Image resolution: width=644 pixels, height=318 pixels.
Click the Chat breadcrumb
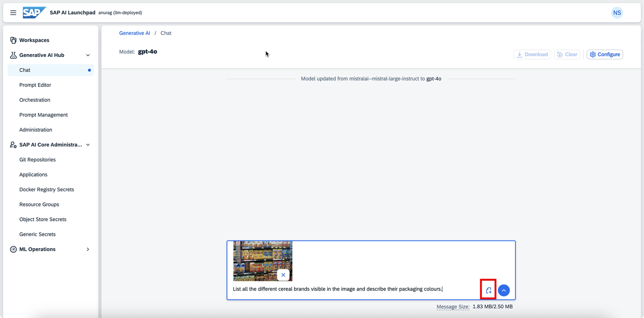[166, 33]
